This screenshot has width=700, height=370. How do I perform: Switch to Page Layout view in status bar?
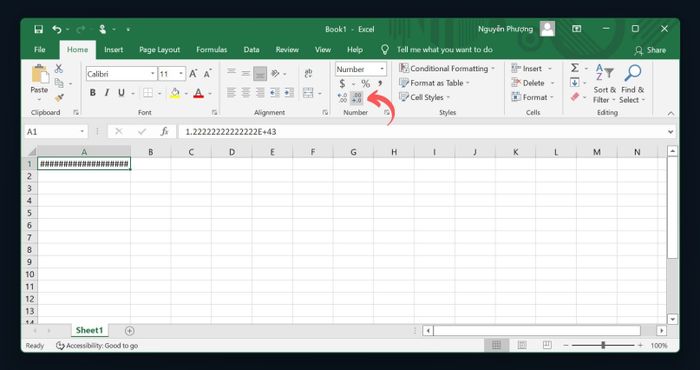(522, 345)
